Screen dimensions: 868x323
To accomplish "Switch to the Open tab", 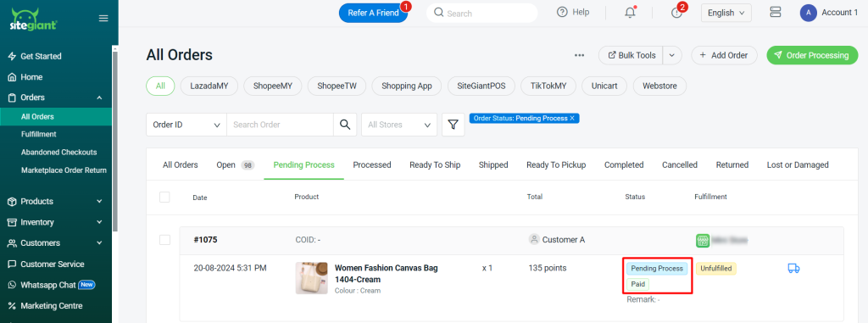I will pyautogui.click(x=236, y=165).
